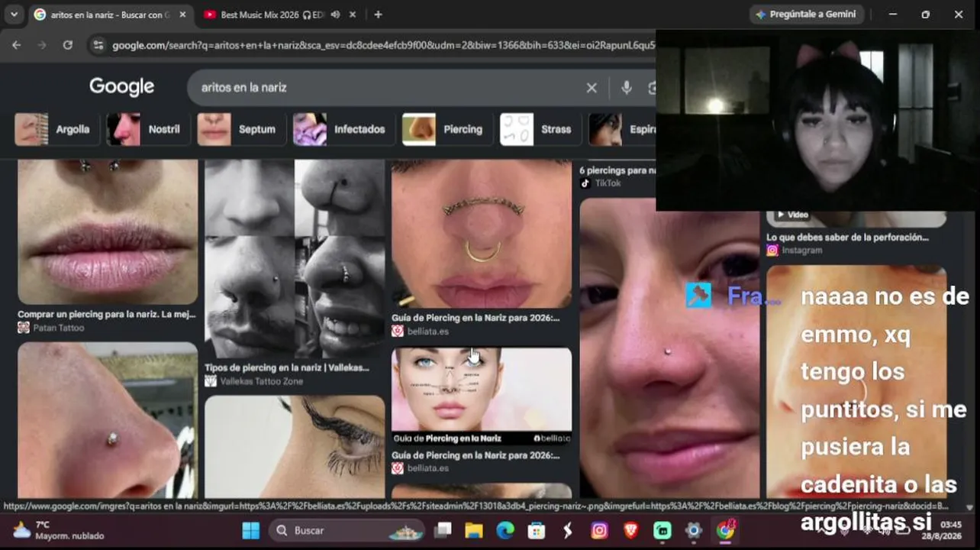
Task: Open File Explorer from the taskbar
Action: point(474,530)
